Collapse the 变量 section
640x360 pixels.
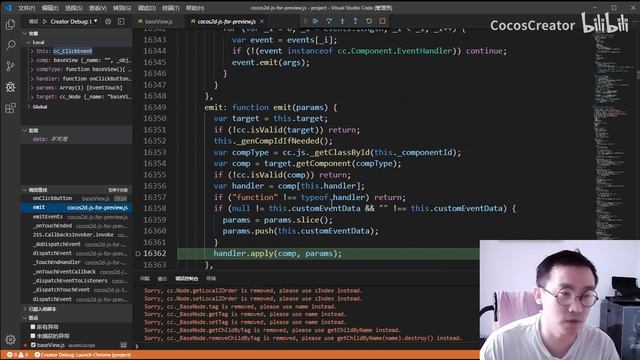click(x=76, y=33)
